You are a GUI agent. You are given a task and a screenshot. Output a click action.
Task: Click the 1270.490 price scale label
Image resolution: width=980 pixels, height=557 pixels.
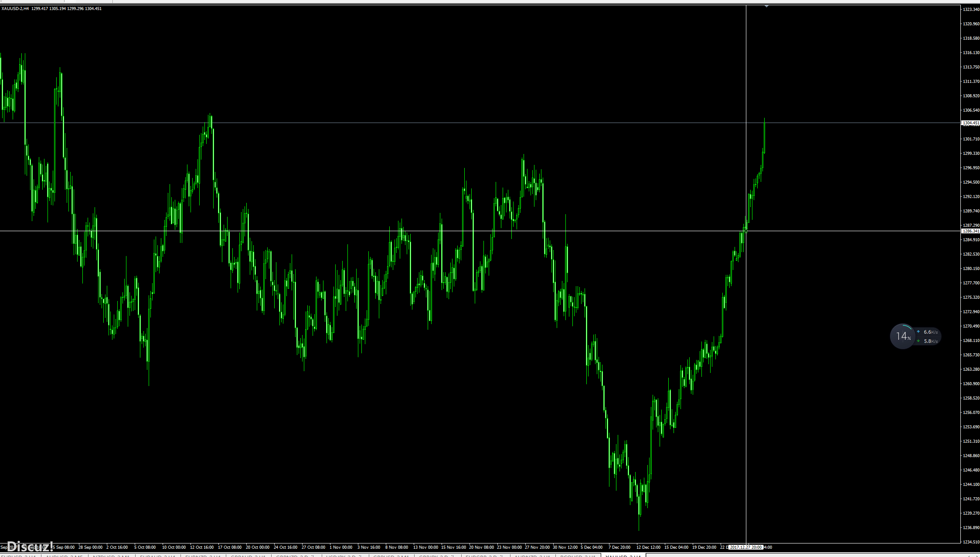click(x=971, y=326)
